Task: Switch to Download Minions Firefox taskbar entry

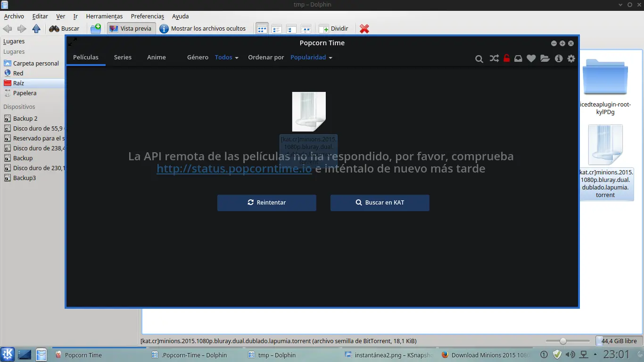Action: 486,355
